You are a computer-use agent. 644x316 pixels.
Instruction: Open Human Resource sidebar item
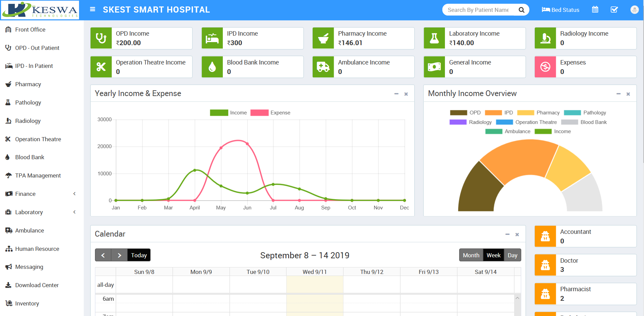pos(37,249)
